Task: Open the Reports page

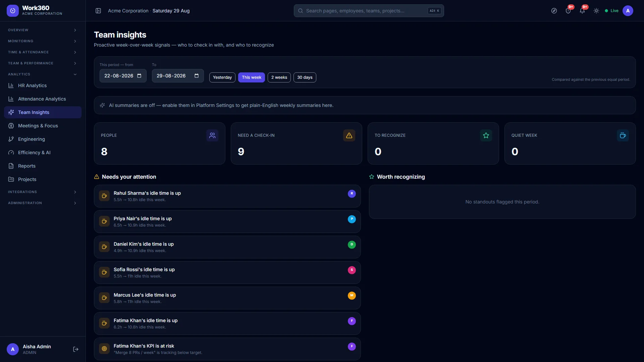Action: [x=43, y=166]
